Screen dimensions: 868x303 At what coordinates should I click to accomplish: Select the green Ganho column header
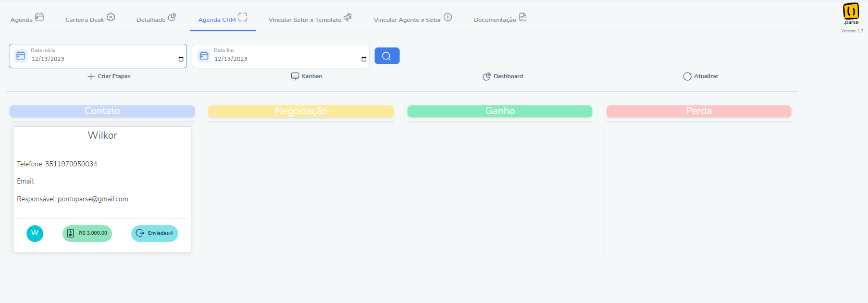pos(500,111)
